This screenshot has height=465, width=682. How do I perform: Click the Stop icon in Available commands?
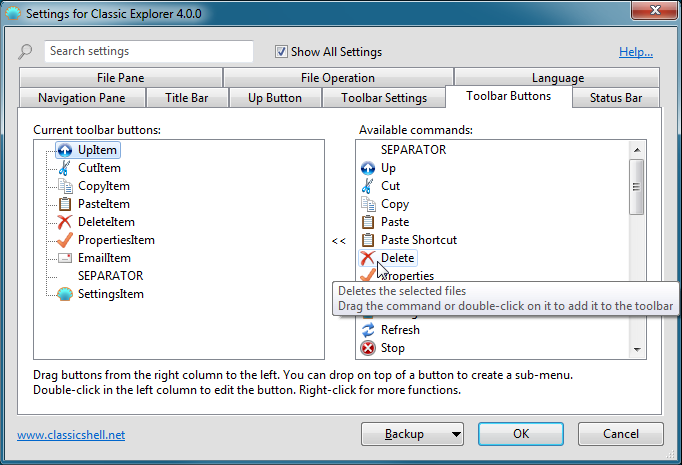(368, 348)
